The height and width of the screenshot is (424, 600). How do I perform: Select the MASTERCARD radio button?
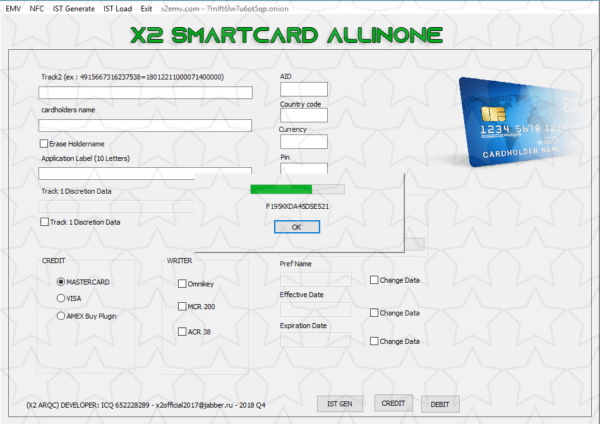(60, 282)
